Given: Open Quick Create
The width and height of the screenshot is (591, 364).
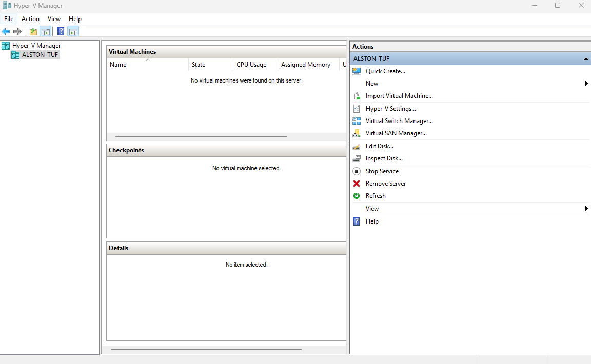Looking at the screenshot, I should pyautogui.click(x=385, y=71).
